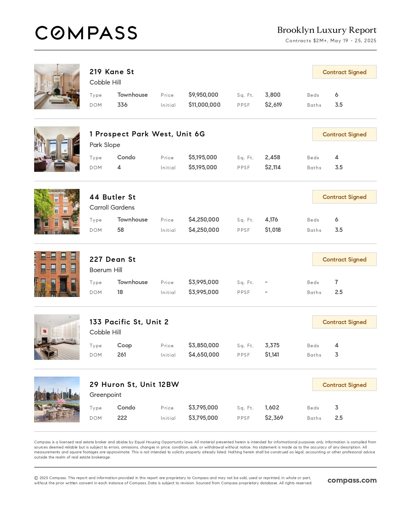
Task: Click Contract Signed badge for 1 Prospect Park West
Action: click(x=344, y=134)
